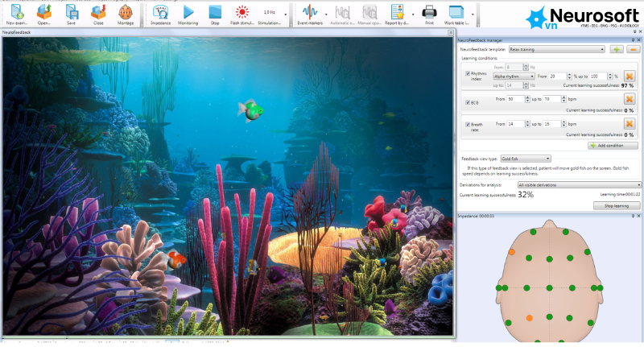This screenshot has height=347, width=644.
Task: Click the Add condition button
Action: (x=613, y=146)
